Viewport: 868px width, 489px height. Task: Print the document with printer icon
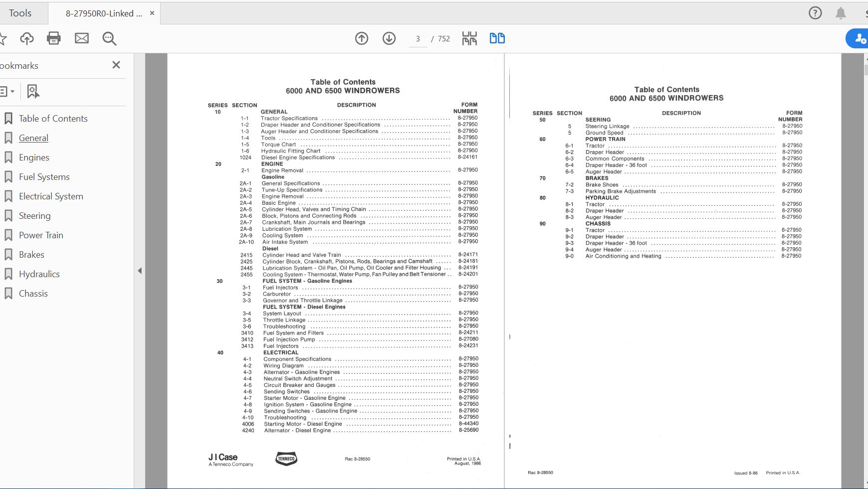coord(54,38)
